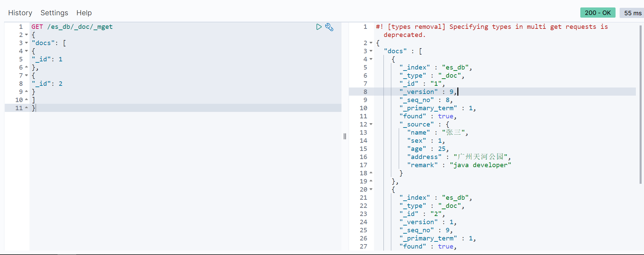Toggle the fold marker at request line 6
The width and height of the screenshot is (644, 255).
26,67
